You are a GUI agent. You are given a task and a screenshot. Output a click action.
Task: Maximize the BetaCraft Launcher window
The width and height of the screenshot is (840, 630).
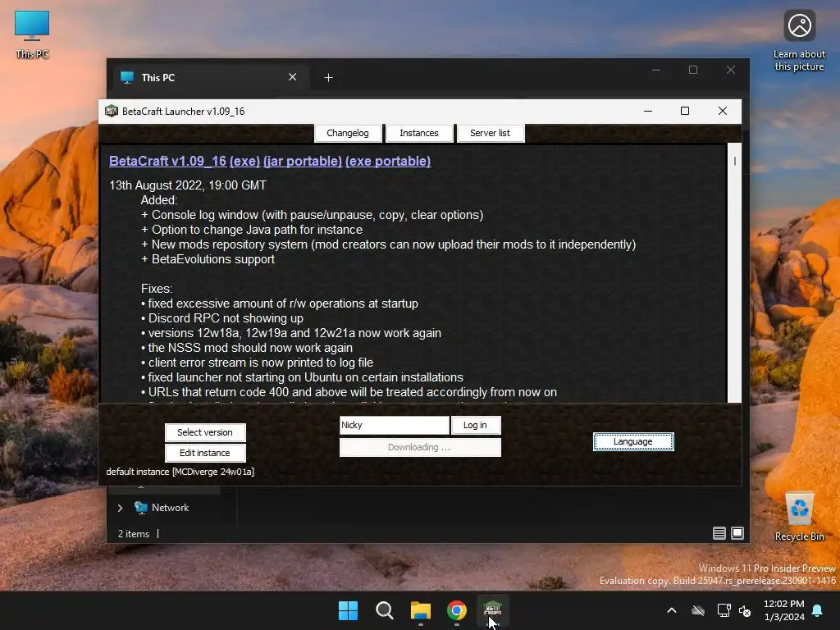685,111
